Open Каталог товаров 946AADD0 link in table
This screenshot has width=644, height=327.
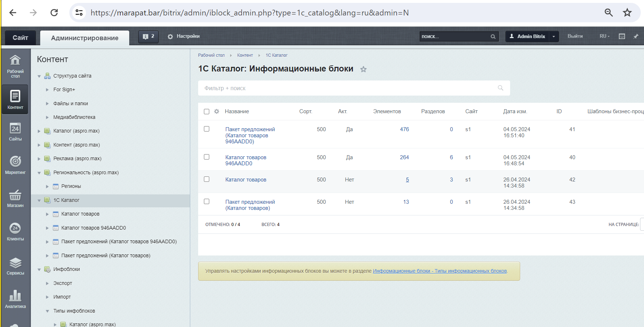pos(246,160)
